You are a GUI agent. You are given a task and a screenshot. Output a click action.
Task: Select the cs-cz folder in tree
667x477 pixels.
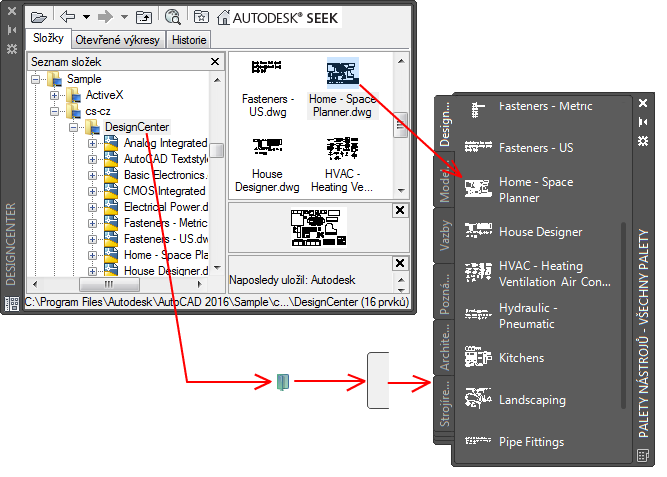tap(98, 111)
